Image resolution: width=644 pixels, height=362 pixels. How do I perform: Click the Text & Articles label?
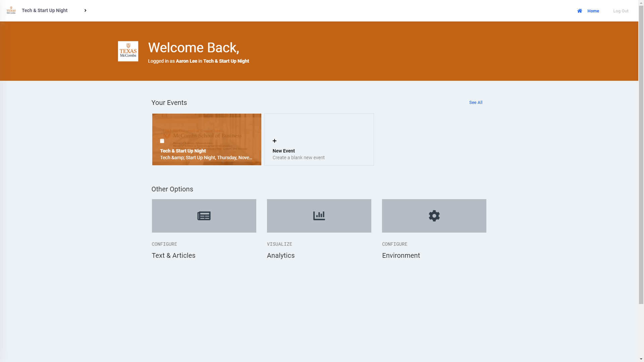click(173, 255)
